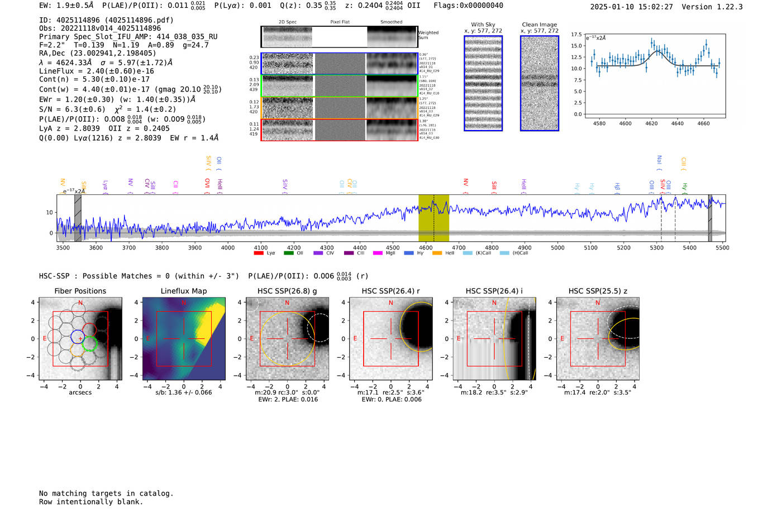
Task: Click the blue Hγ legend swatch
Action: tap(408, 253)
